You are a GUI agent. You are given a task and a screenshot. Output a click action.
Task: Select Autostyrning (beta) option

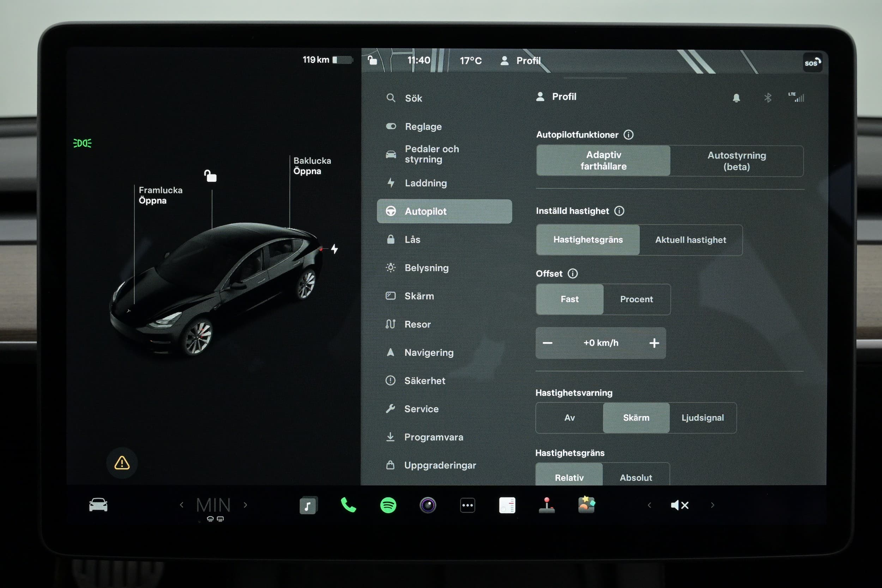737,161
